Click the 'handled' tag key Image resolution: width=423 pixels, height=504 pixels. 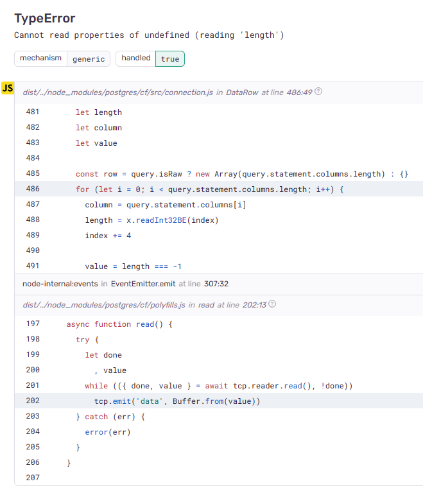pos(135,58)
